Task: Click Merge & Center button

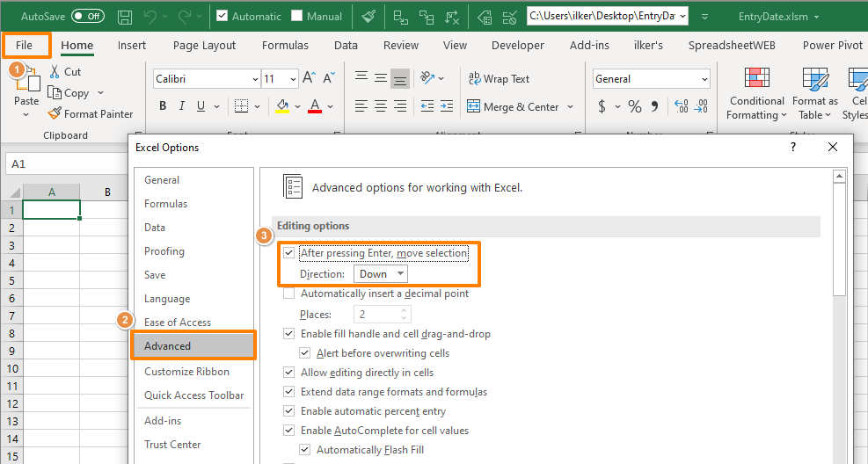Action: [513, 106]
